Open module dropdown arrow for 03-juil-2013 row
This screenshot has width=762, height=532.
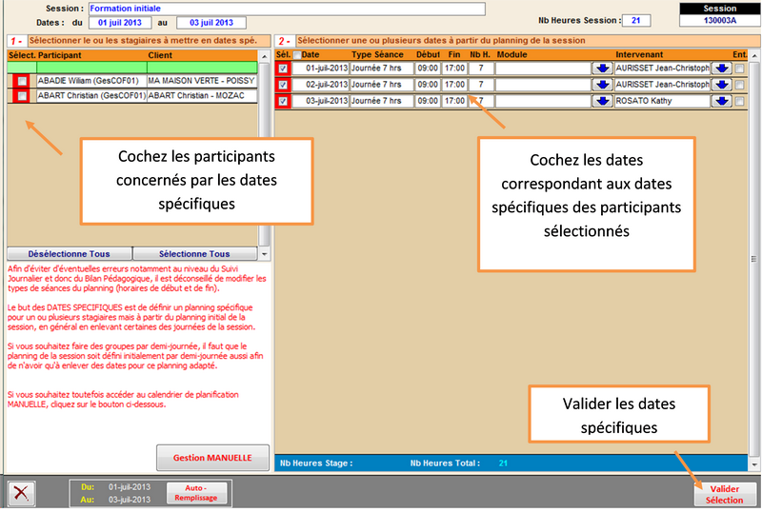[x=601, y=101]
